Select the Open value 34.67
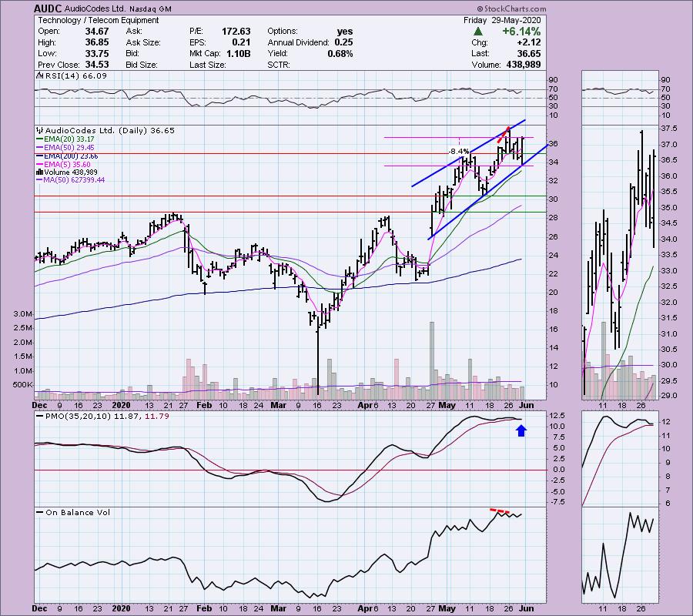Screen dimensions: 693x616 97,32
